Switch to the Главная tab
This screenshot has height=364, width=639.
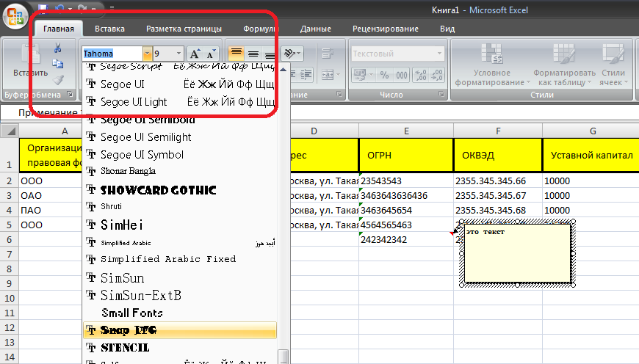[x=59, y=29]
